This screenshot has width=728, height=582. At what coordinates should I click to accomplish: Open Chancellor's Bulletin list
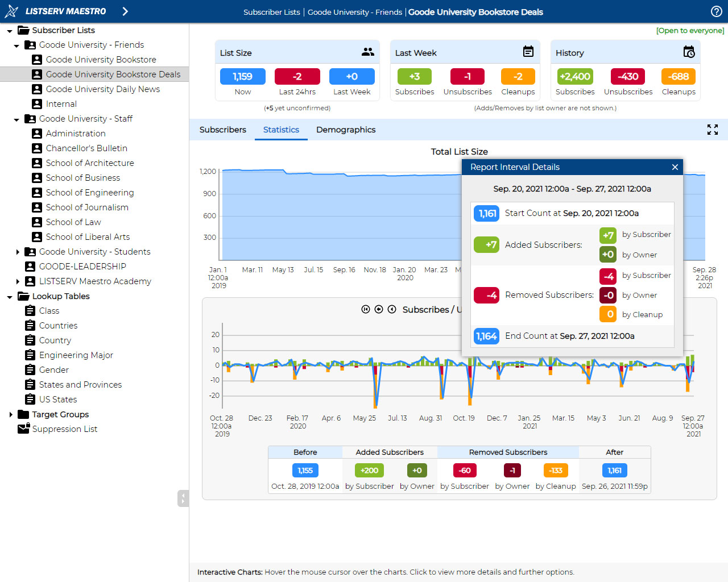click(x=86, y=148)
